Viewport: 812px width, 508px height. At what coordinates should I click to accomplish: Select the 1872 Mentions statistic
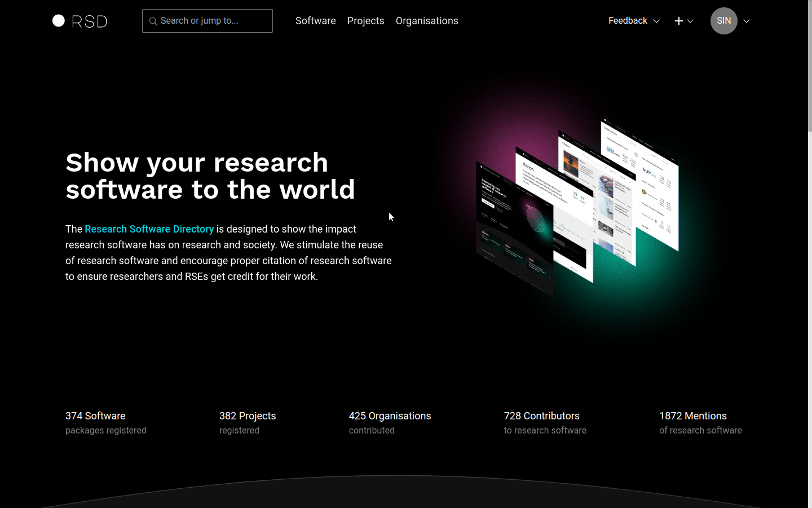coord(692,416)
